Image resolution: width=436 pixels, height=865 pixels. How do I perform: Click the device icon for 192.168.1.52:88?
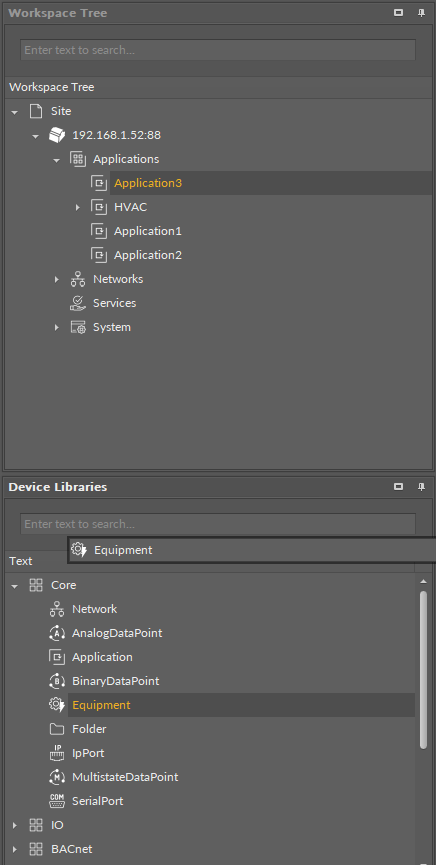pyautogui.click(x=57, y=135)
